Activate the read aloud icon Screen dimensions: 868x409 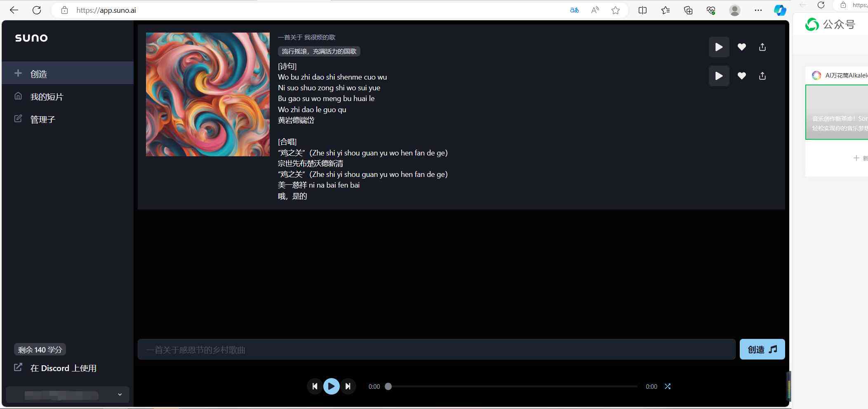(595, 10)
